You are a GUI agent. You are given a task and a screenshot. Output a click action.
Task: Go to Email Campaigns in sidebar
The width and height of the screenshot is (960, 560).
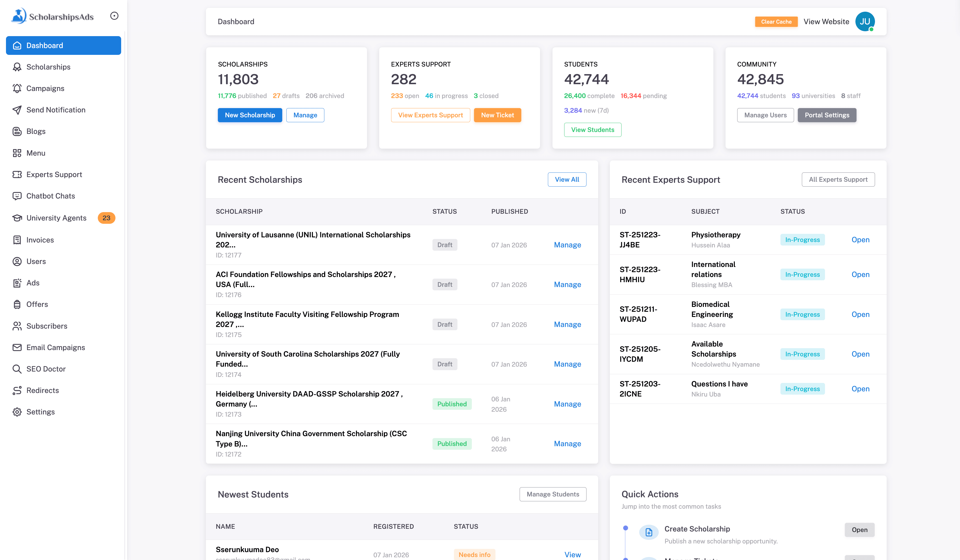(x=56, y=347)
